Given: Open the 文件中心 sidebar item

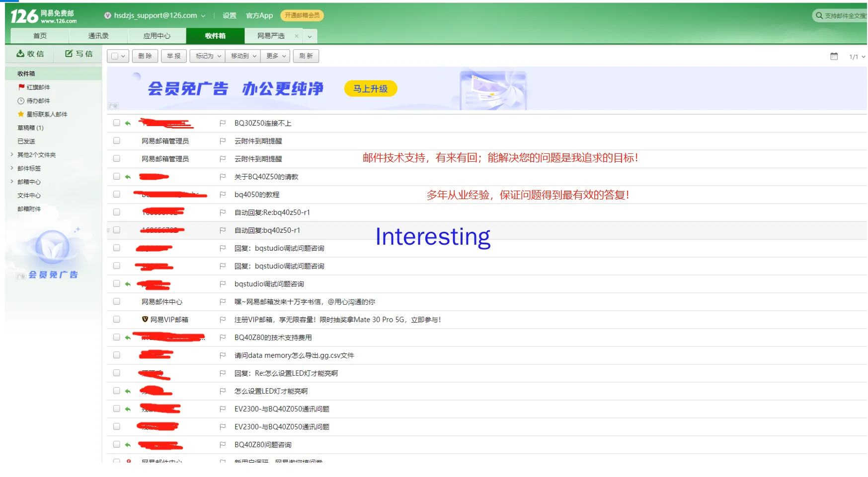Looking at the screenshot, I should tap(29, 195).
